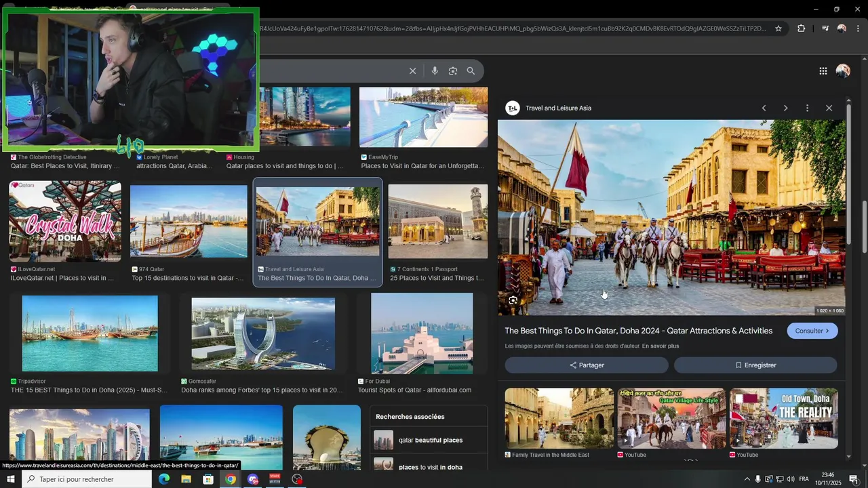Search inside image with lens icon
The image size is (868, 488).
pos(513,300)
